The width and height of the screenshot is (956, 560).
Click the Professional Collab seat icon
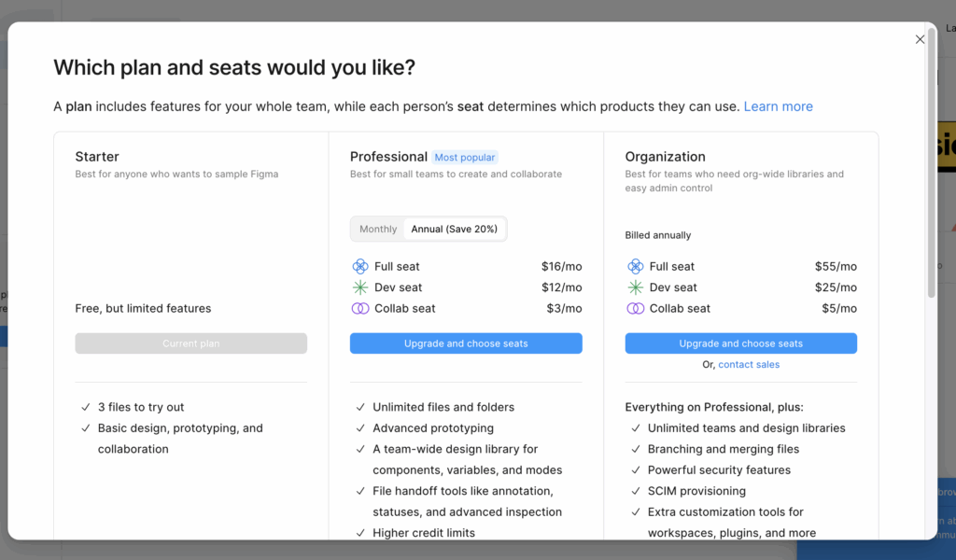[360, 308]
